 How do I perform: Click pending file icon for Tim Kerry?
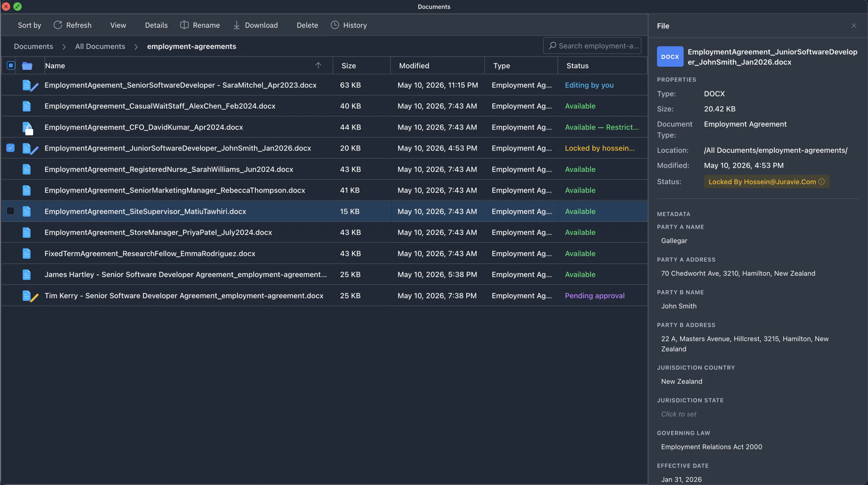coord(30,296)
